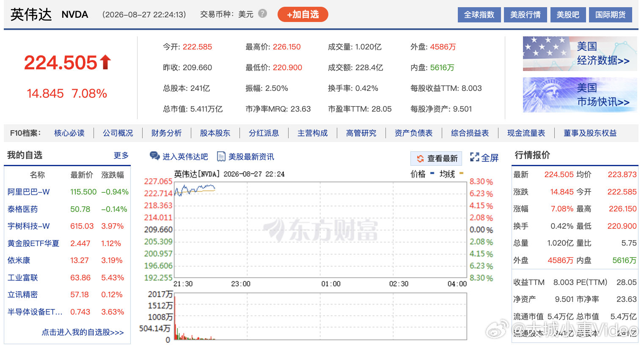Open the 主营构成 tab

(313, 133)
